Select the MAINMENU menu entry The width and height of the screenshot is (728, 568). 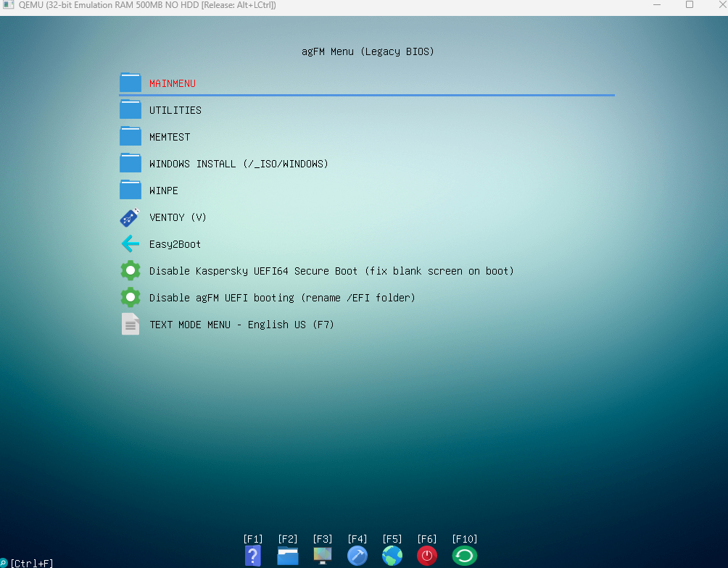pos(173,83)
